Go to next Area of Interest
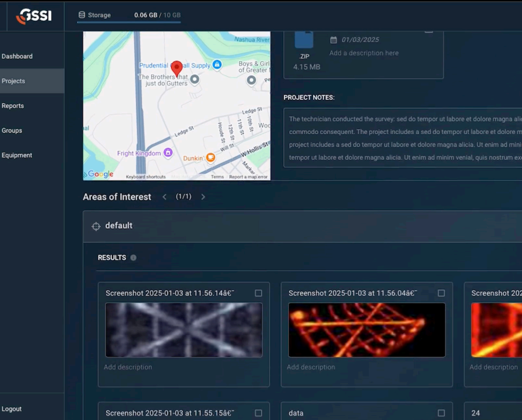The image size is (522, 420). 203,197
